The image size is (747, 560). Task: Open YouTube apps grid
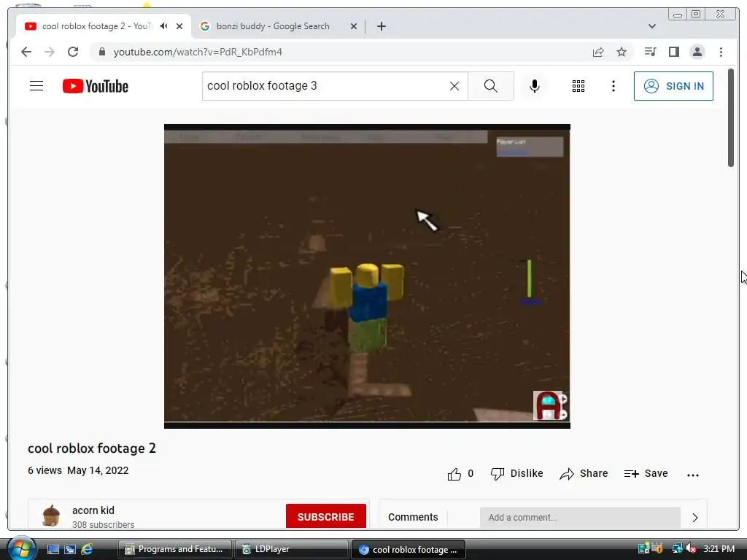(x=578, y=86)
